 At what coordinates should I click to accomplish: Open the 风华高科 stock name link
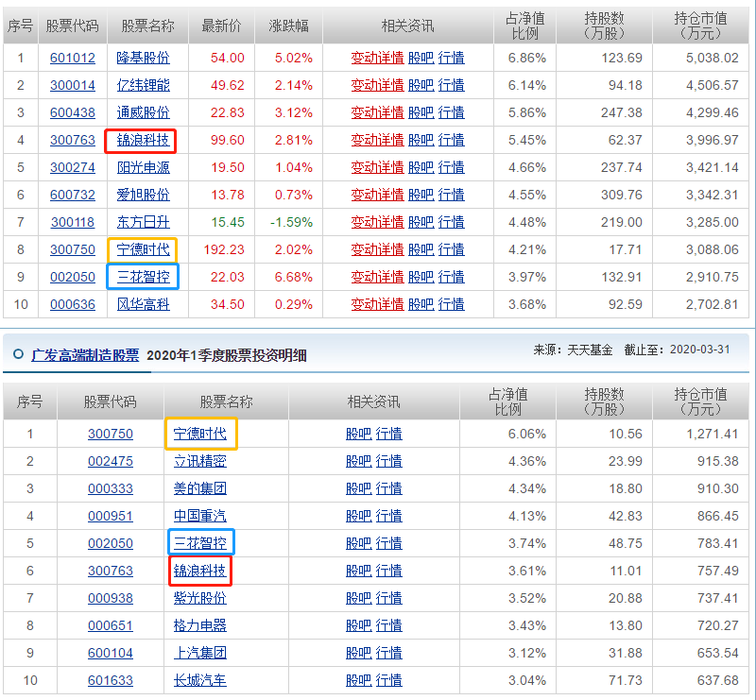pos(144,305)
